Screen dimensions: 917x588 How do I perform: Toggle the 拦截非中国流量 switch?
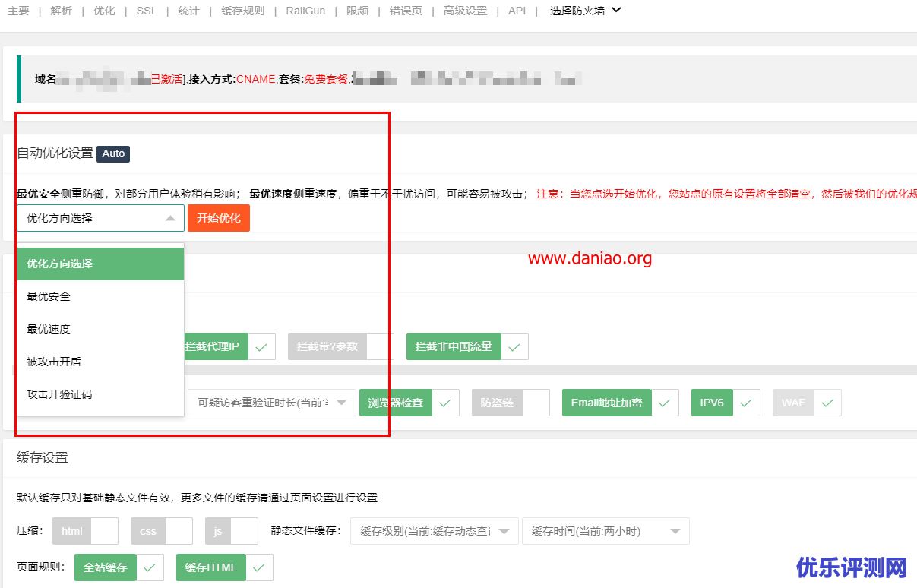[x=467, y=346]
